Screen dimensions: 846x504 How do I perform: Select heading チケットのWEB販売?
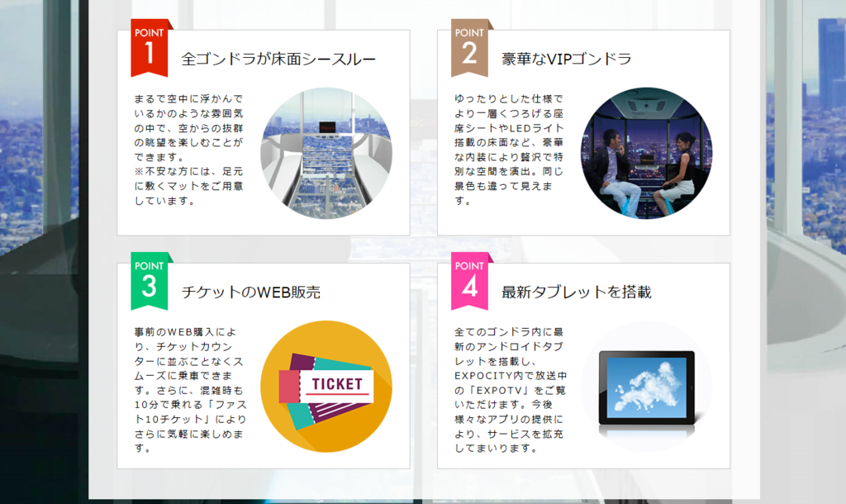(250, 292)
